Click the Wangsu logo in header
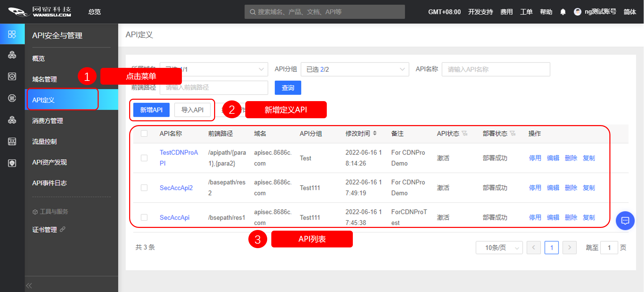This screenshot has height=292, width=644. tap(40, 12)
